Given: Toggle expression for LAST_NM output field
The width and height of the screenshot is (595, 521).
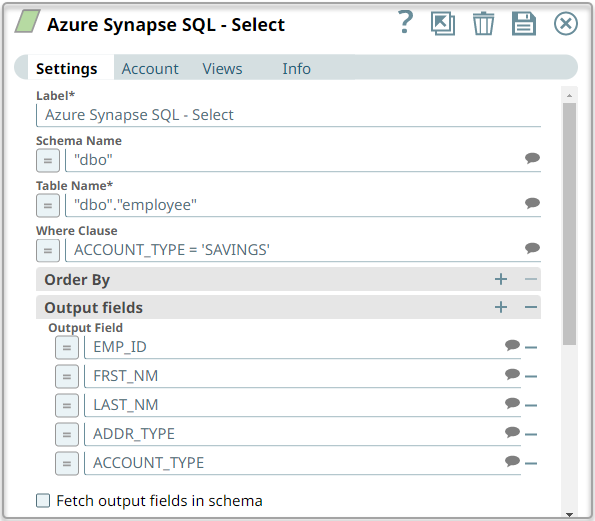Looking at the screenshot, I should click(x=67, y=405).
